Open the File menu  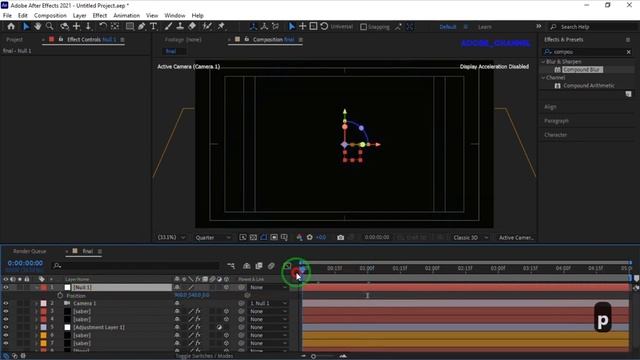click(7, 16)
